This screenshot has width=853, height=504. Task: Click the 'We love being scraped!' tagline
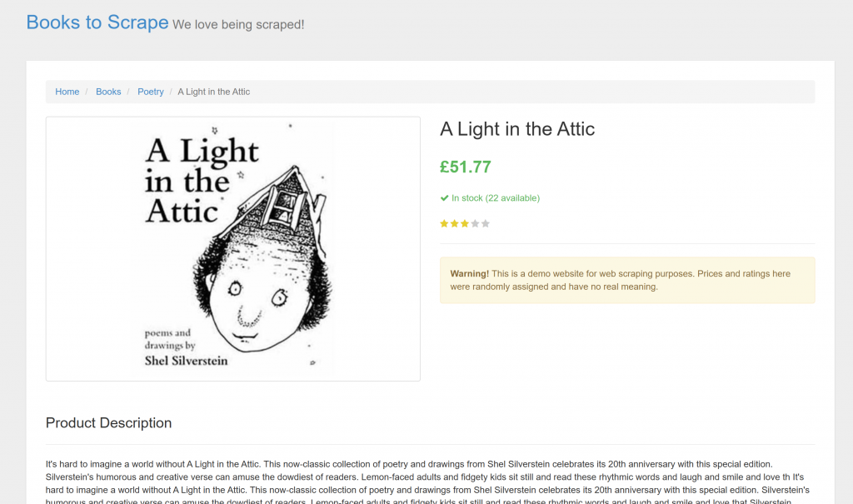pyautogui.click(x=238, y=25)
